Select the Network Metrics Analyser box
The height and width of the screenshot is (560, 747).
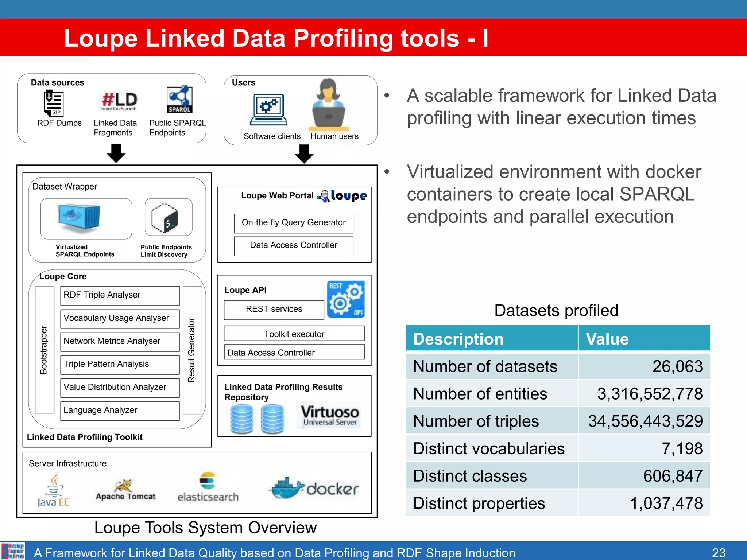click(x=120, y=342)
